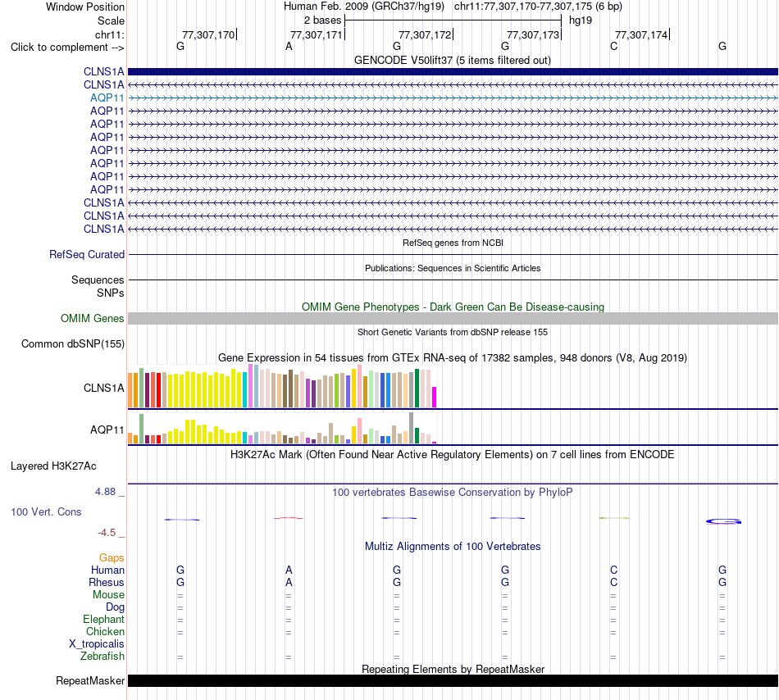Screen dimensions: 779x700
Task: Click the tall gray bar in AQP11 chart
Action: click(x=412, y=428)
